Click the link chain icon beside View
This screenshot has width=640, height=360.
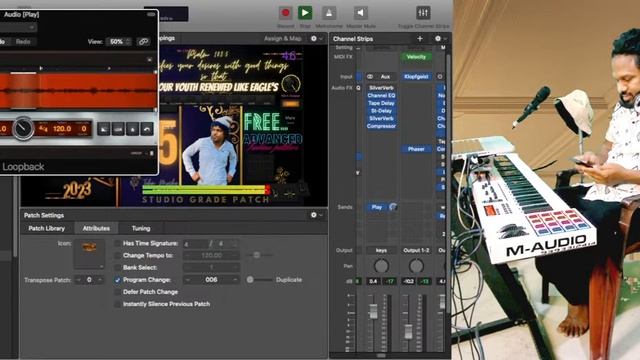143,42
